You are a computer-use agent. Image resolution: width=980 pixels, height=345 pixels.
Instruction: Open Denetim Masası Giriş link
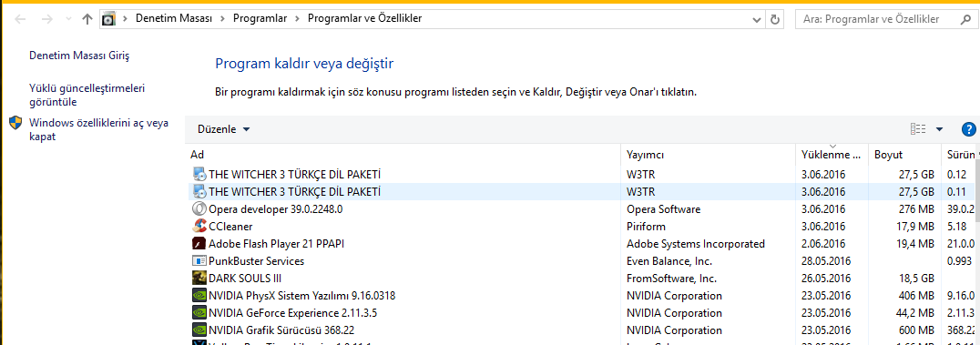click(79, 56)
